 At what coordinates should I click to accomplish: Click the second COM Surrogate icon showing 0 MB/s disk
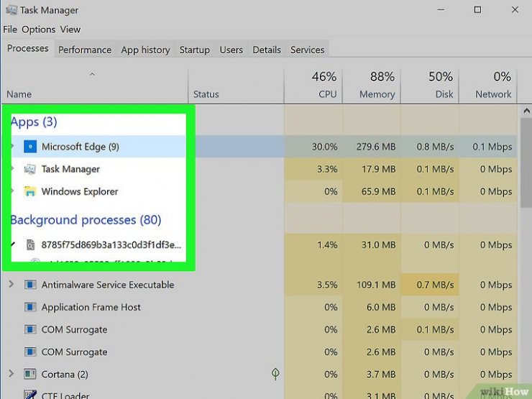(30, 352)
